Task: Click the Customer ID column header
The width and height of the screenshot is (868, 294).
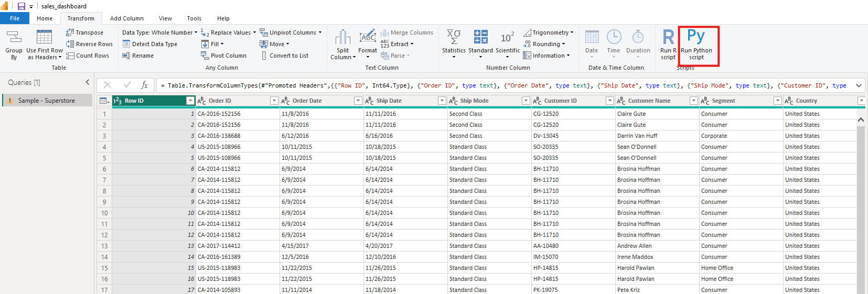Action: [573, 101]
